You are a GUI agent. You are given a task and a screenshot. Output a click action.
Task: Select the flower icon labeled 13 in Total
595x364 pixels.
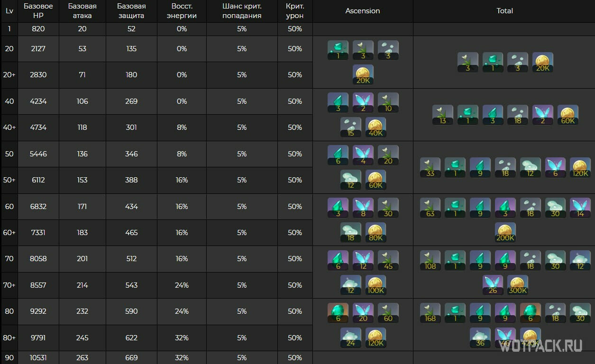pyautogui.click(x=443, y=115)
